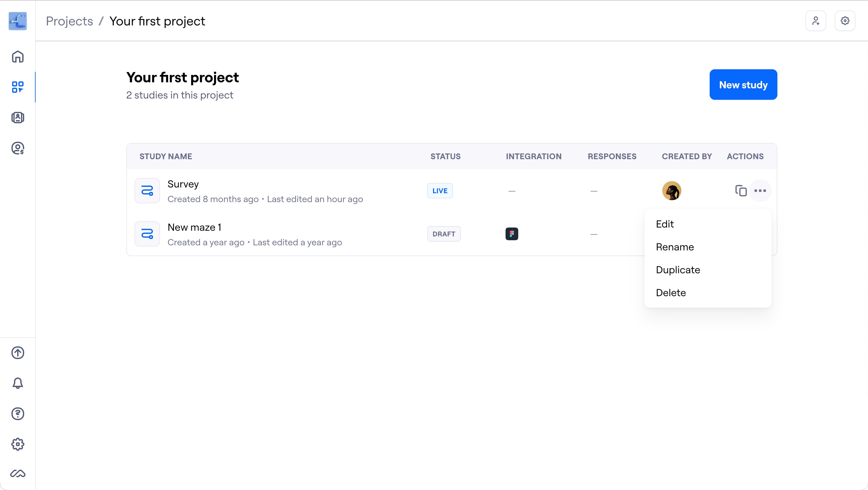Click the New study button
Screen dimensions: 868x490
(x=743, y=85)
